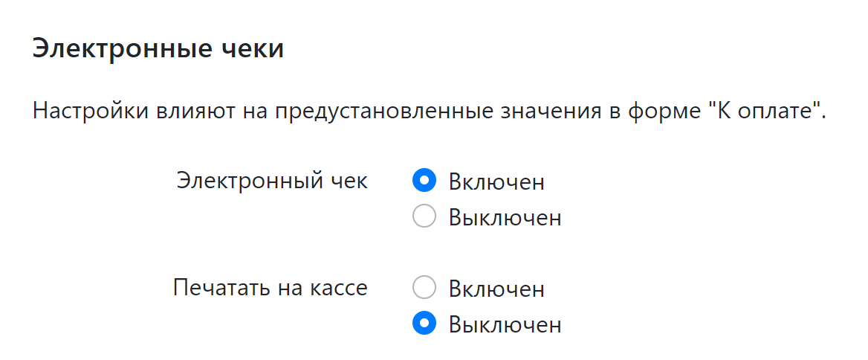
Task: Click the word Печатать in the field label
Action: point(219,288)
